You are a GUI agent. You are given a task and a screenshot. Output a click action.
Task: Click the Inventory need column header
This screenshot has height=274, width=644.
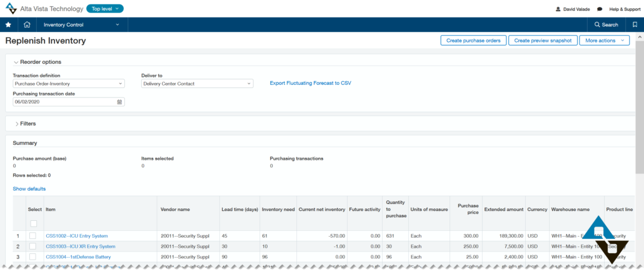tap(278, 209)
